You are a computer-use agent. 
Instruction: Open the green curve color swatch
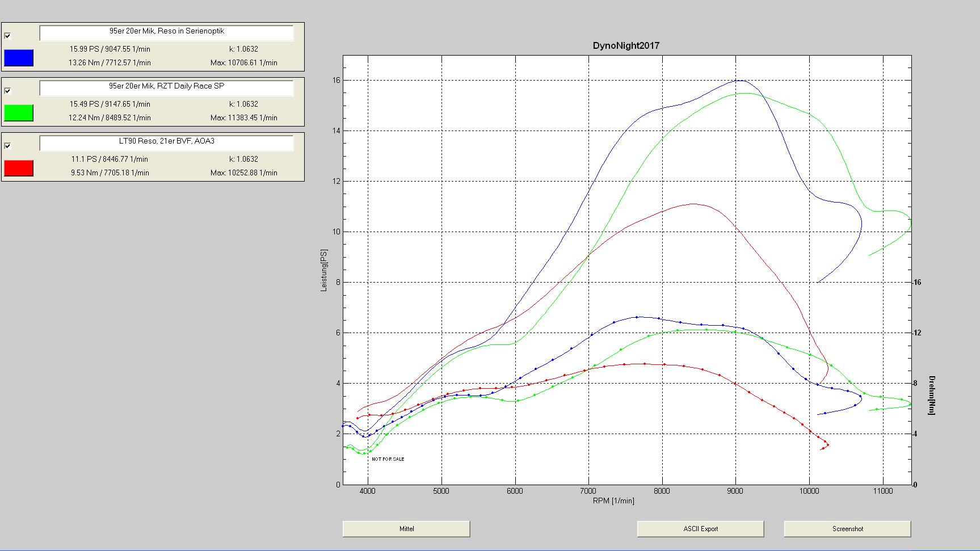click(x=19, y=113)
